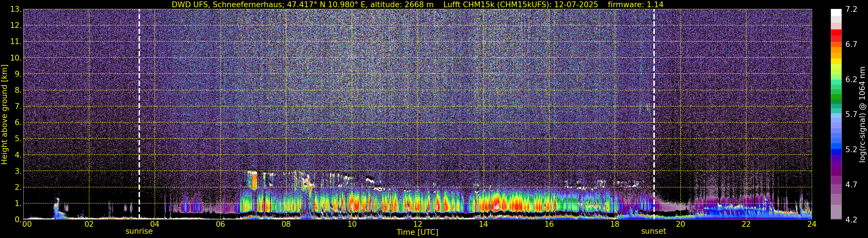Click the y-axis tick label 3
The image size is (868, 238).
(18, 171)
